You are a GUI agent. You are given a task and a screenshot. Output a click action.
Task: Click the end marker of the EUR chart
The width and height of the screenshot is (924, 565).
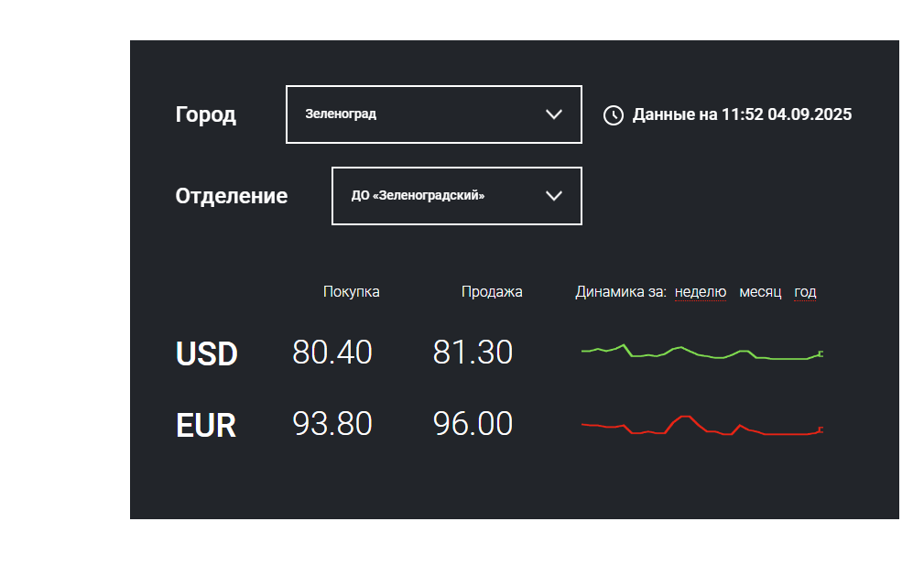pos(821,429)
